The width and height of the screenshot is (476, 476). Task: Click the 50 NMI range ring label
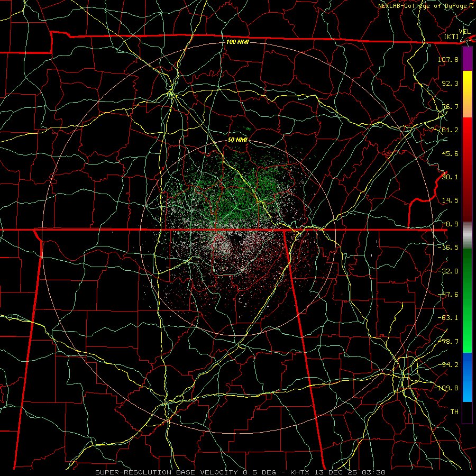pyautogui.click(x=237, y=140)
